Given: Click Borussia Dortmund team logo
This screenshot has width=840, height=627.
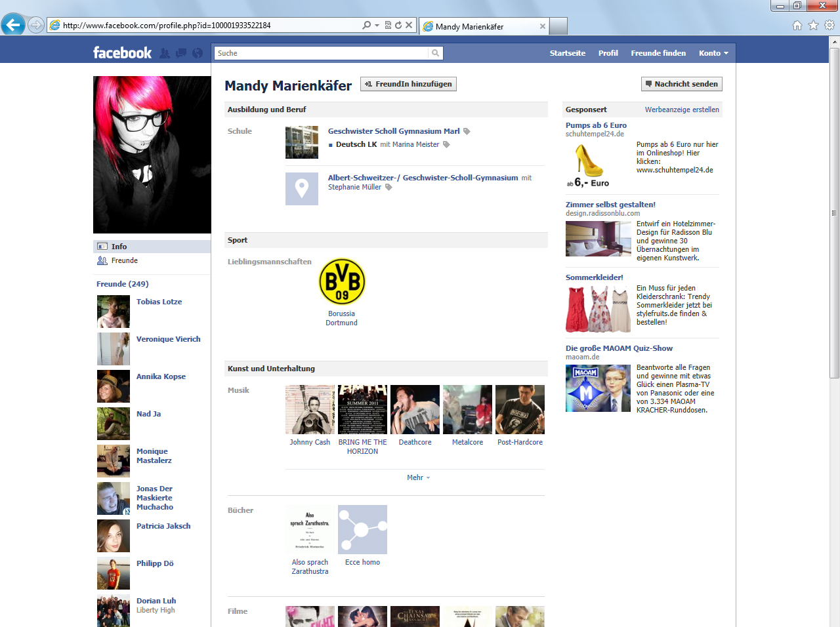Looking at the screenshot, I should [x=342, y=281].
